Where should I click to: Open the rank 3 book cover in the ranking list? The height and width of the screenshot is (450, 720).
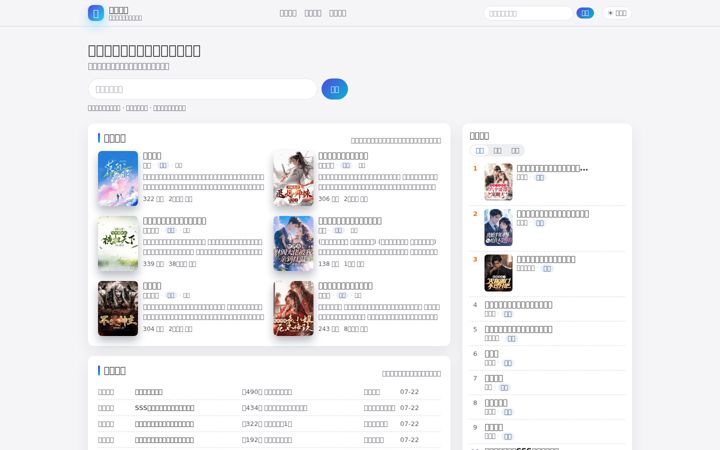(498, 273)
